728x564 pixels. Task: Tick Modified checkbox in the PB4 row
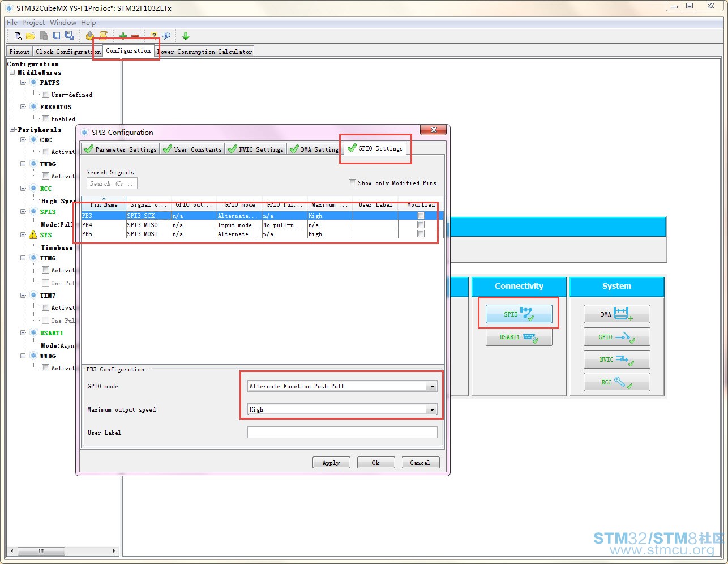[x=421, y=225]
